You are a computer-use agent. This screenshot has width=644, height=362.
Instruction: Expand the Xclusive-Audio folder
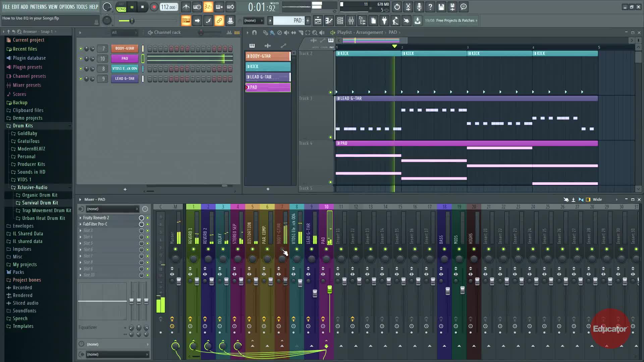tap(32, 187)
